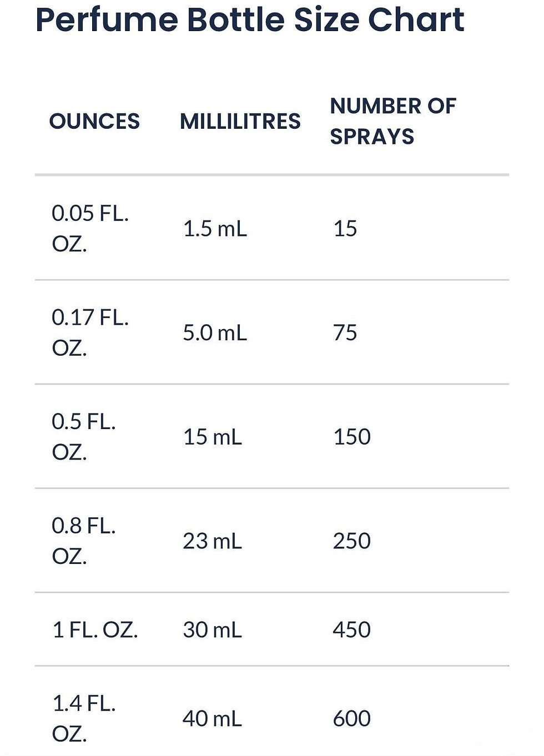Click the 5.0 mL cell
The width and height of the screenshot is (544, 756).
tap(215, 333)
